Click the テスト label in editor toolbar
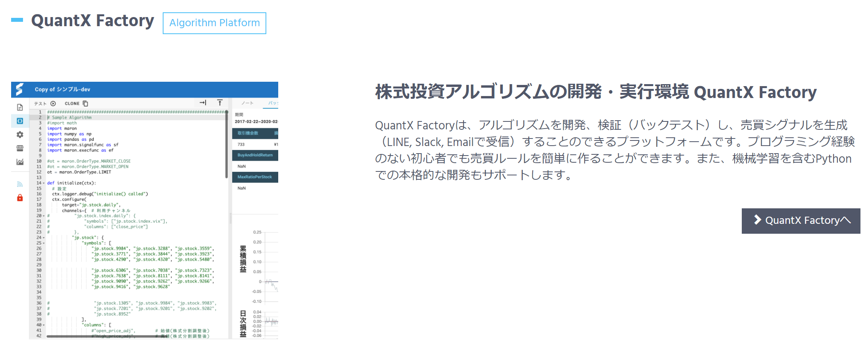The image size is (868, 350). click(x=40, y=104)
